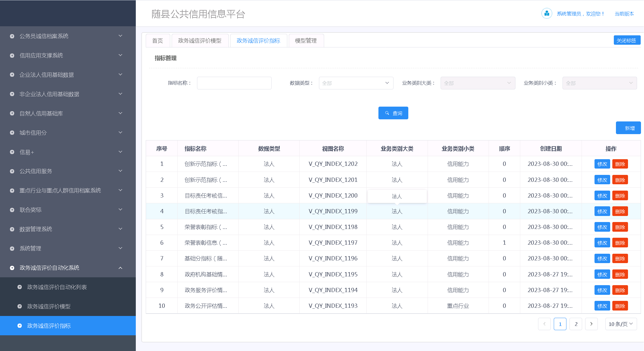
Task: Expand 非企业法人信用基础数据 chevron
Action: point(120,94)
